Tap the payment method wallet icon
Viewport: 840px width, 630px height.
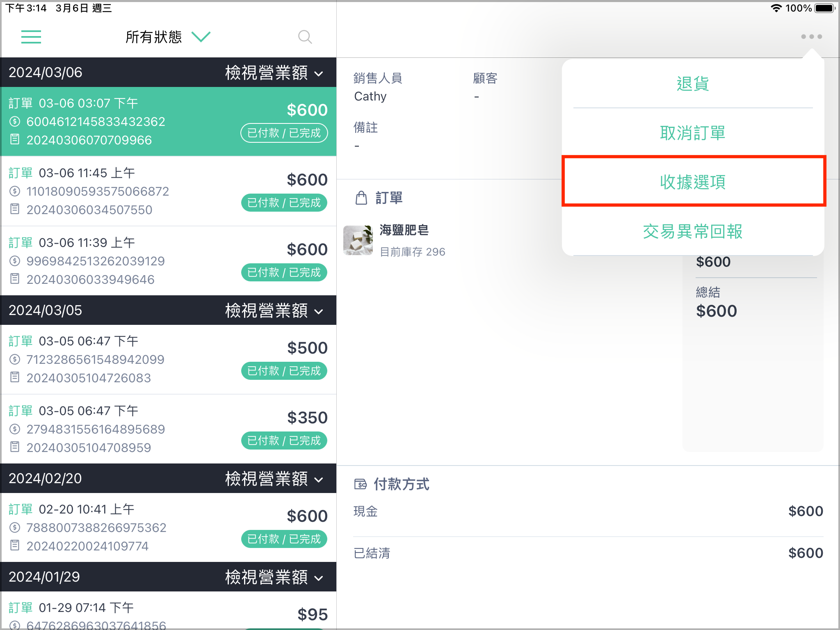click(x=360, y=484)
